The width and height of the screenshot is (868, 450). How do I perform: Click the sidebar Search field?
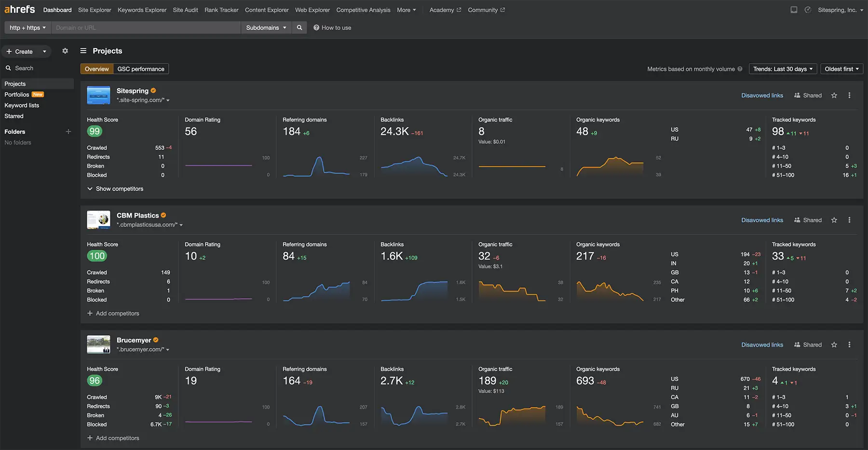click(38, 68)
